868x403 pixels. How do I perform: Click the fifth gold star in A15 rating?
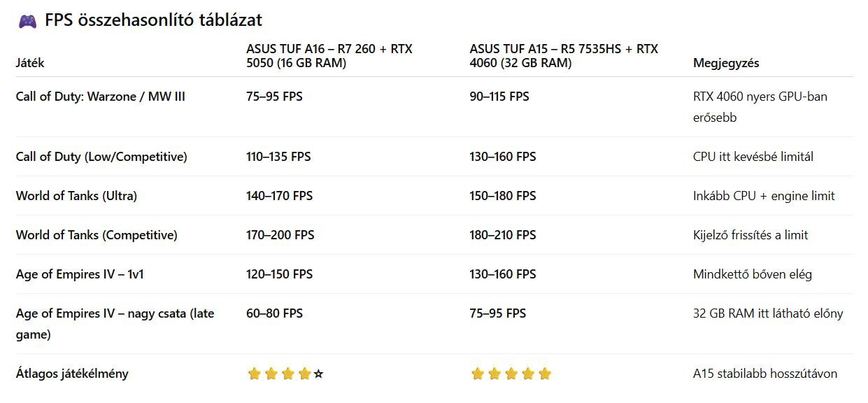point(545,374)
